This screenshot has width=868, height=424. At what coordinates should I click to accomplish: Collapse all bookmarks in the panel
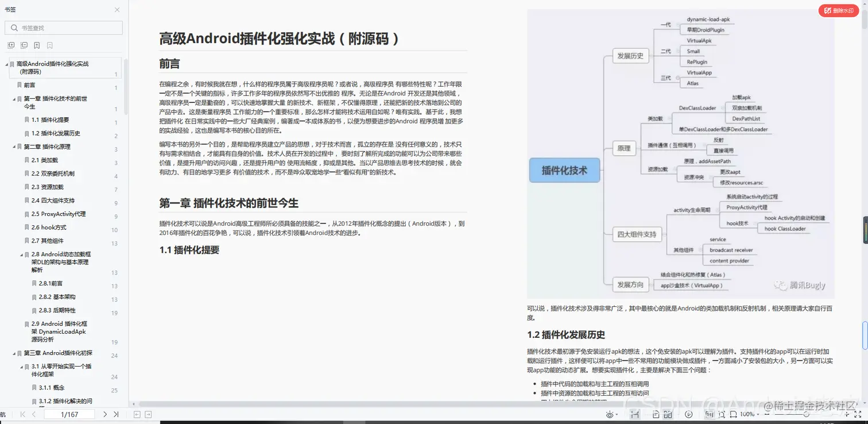click(24, 45)
